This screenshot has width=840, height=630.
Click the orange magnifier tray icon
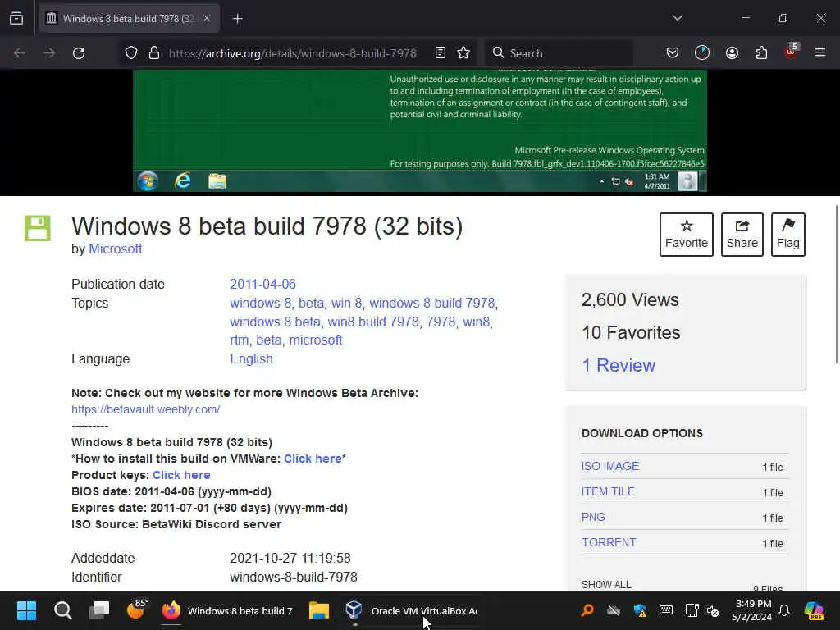587,610
